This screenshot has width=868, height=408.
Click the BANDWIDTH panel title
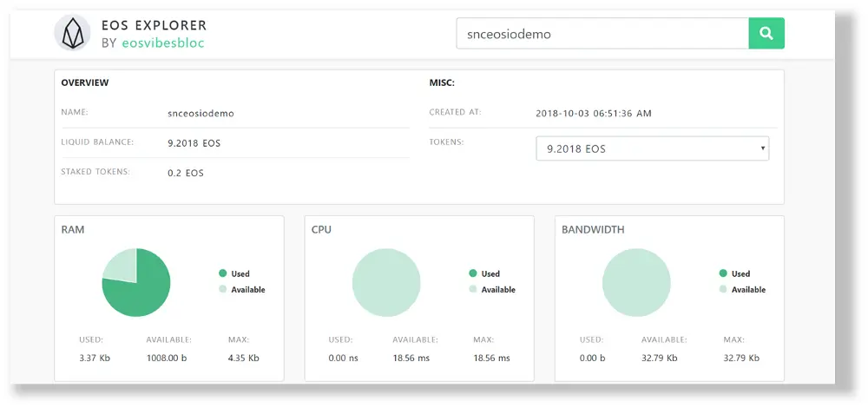click(593, 229)
